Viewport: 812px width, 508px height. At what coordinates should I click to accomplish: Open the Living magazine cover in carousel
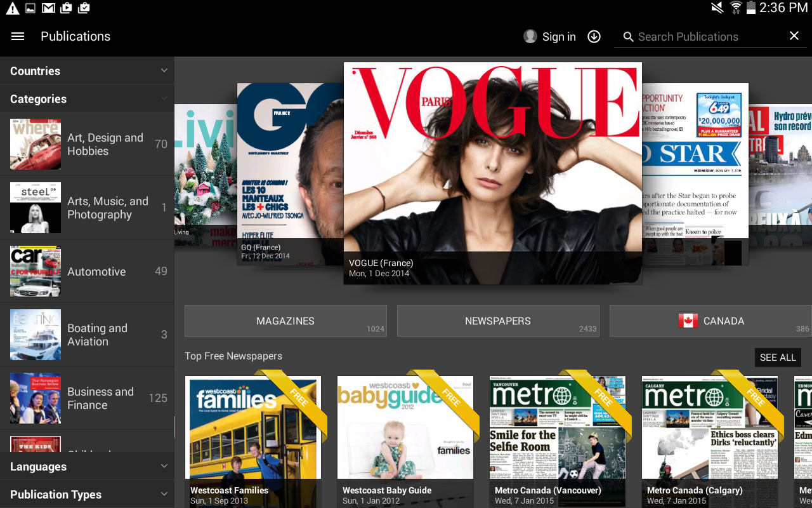click(x=206, y=174)
